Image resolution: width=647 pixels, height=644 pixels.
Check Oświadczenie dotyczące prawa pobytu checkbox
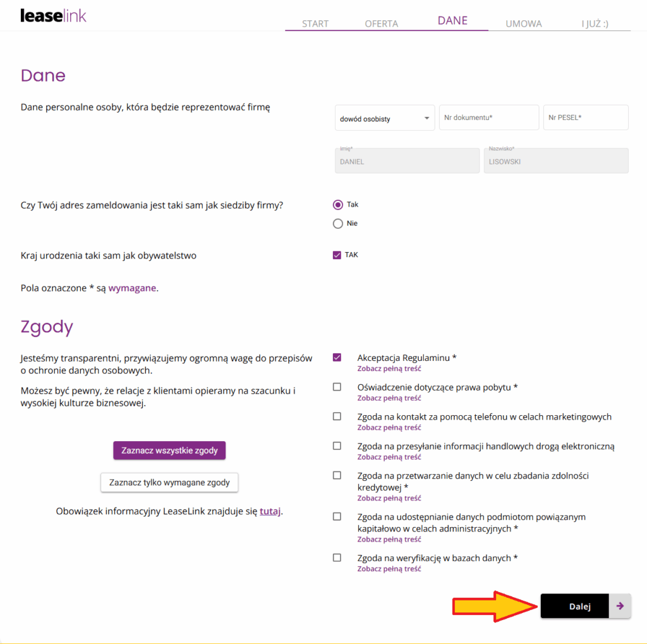337,387
